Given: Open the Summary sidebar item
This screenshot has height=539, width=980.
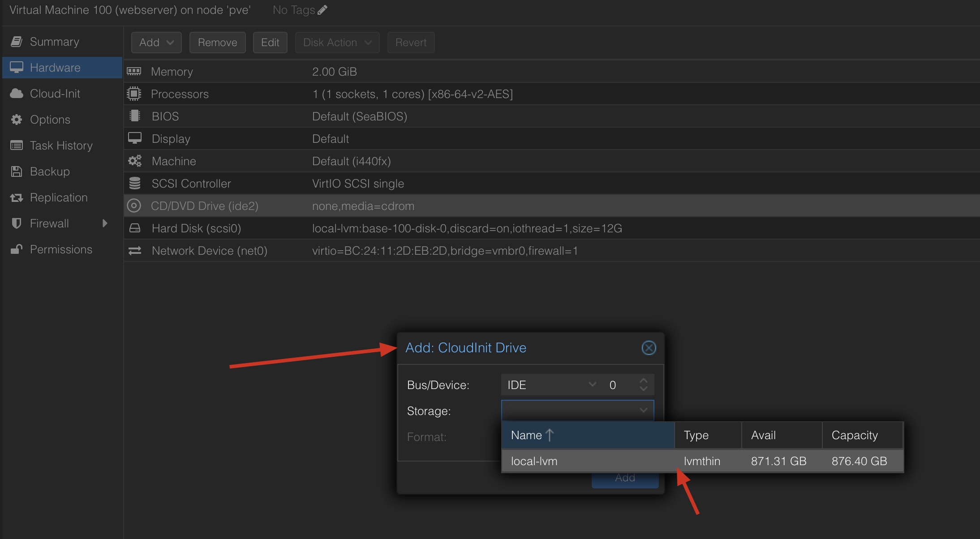Looking at the screenshot, I should [x=62, y=42].
